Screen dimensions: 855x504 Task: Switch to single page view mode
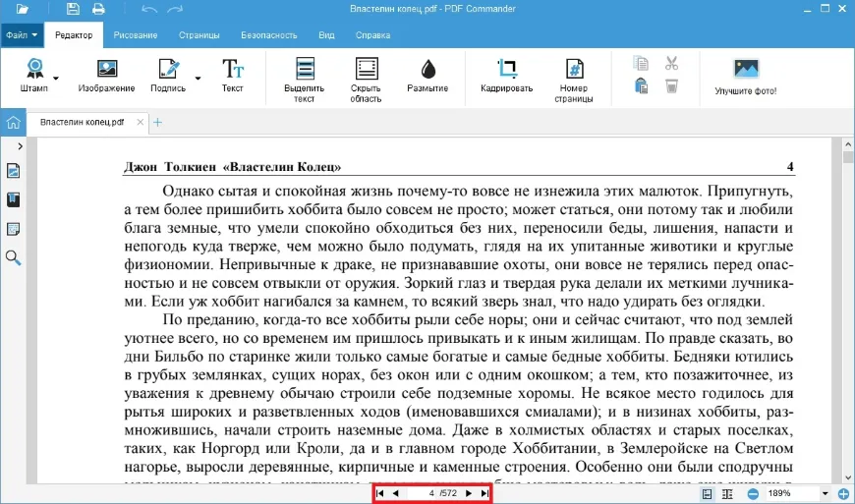click(x=708, y=494)
